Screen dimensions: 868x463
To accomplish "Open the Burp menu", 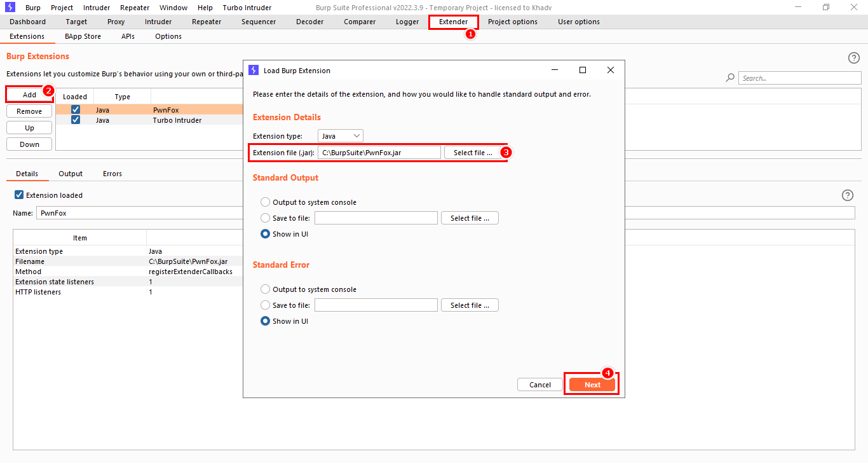I will 33,8.
